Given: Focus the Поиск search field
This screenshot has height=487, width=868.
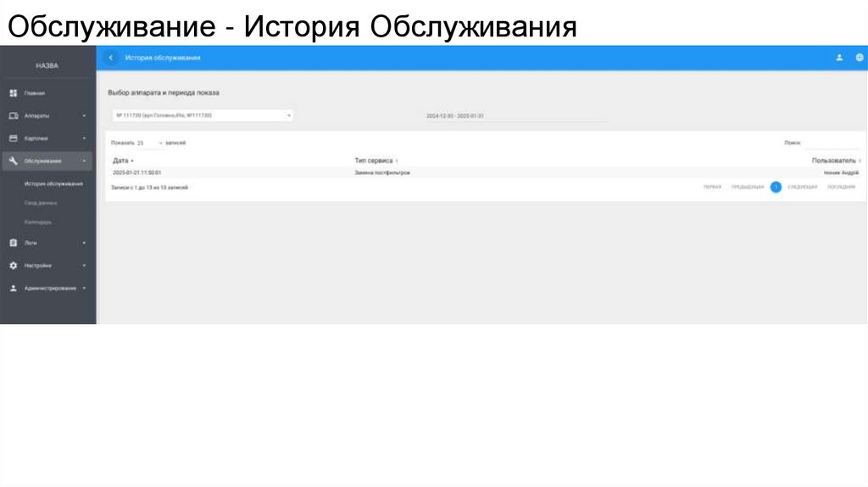Looking at the screenshot, I should coord(832,143).
